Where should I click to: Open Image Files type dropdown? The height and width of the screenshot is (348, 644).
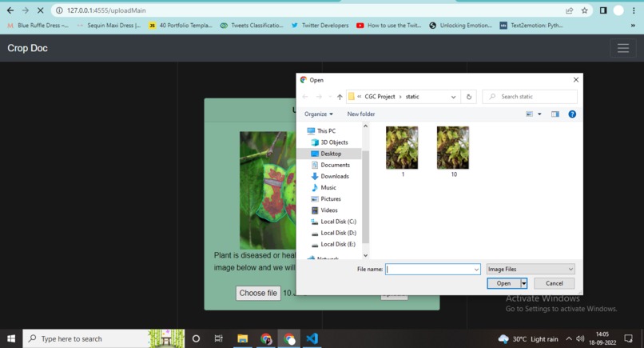point(531,269)
